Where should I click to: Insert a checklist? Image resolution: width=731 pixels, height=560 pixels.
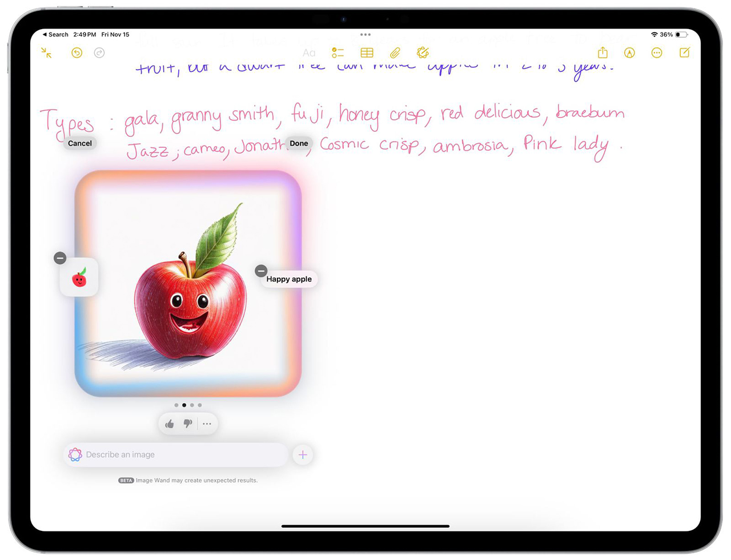338,53
